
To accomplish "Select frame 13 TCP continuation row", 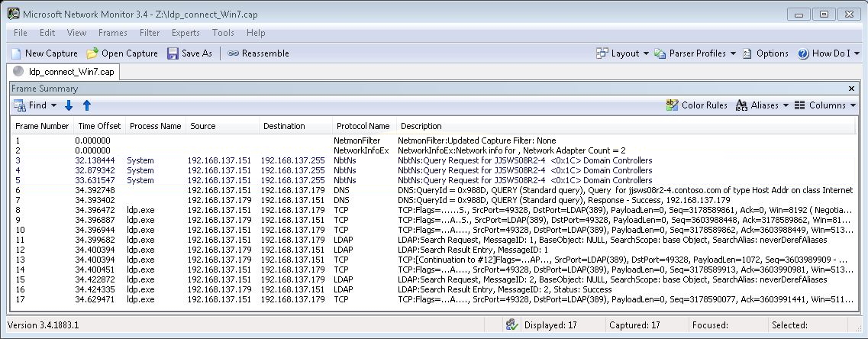I will pyautogui.click(x=434, y=260).
